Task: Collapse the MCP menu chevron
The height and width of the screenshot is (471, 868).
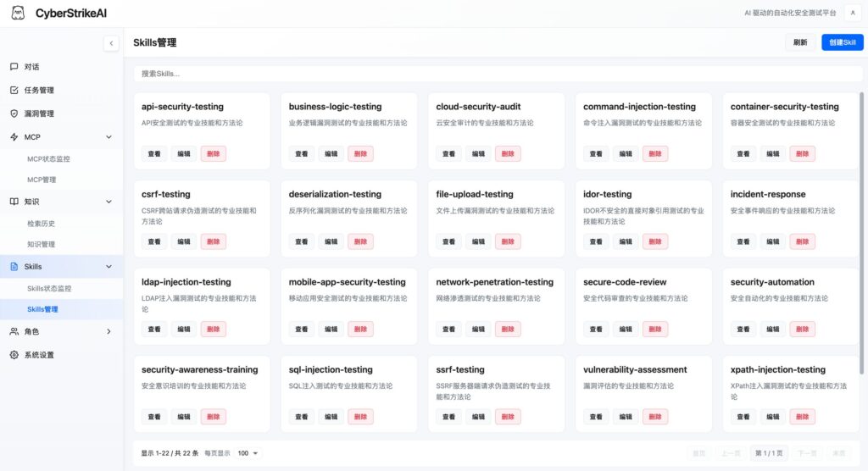Action: tap(108, 136)
